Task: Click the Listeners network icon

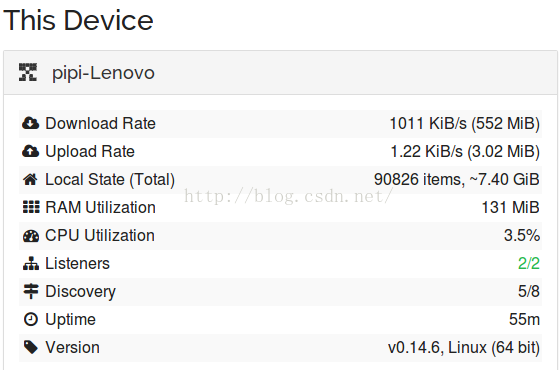Action: [x=31, y=263]
